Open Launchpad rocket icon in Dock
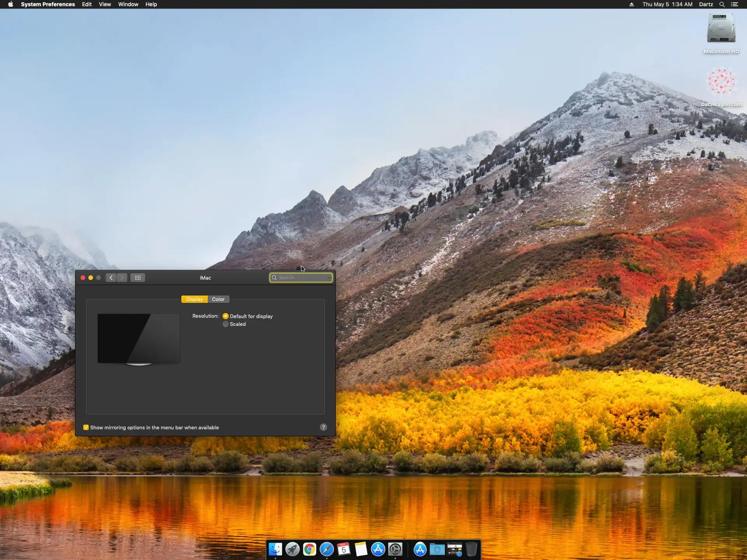 (293, 549)
